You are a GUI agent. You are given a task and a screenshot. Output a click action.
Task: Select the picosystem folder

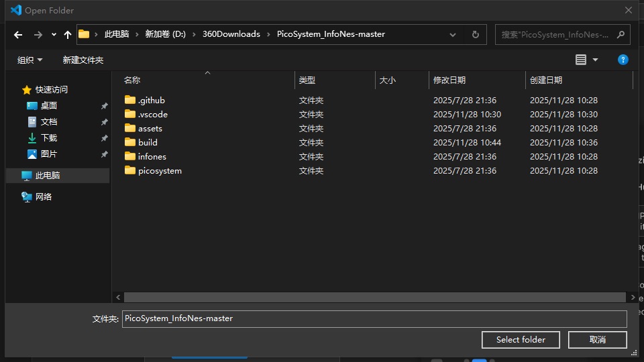[160, 171]
